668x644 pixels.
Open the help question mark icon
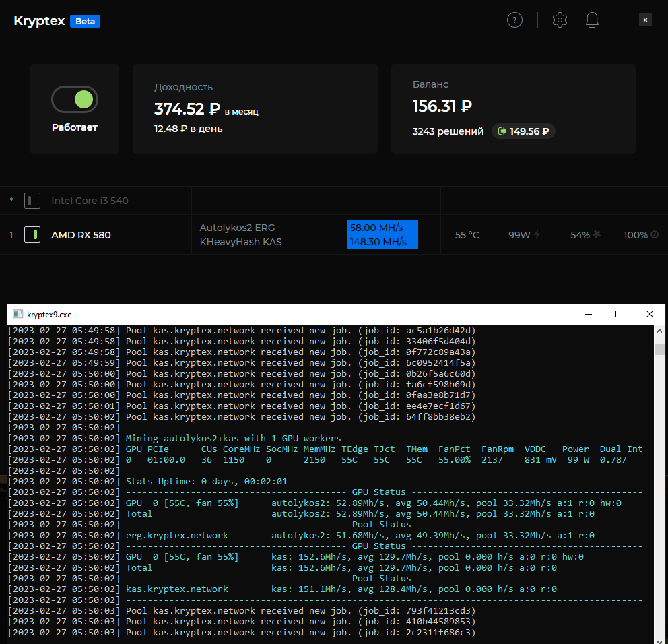[x=514, y=20]
